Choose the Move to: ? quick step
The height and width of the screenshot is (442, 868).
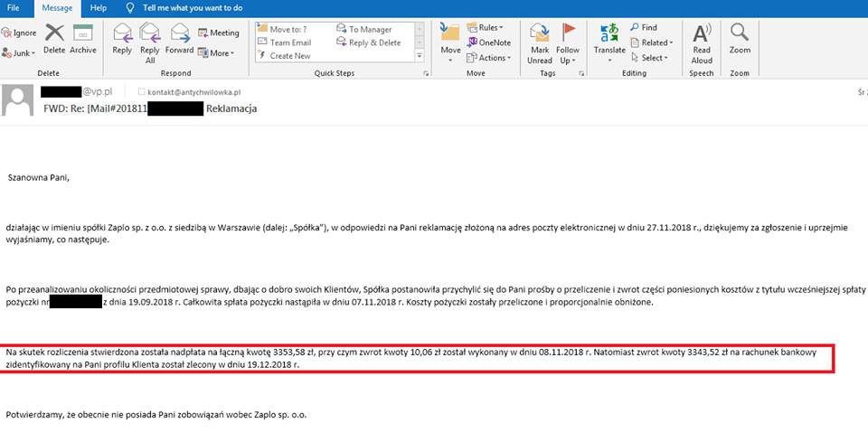click(282, 29)
